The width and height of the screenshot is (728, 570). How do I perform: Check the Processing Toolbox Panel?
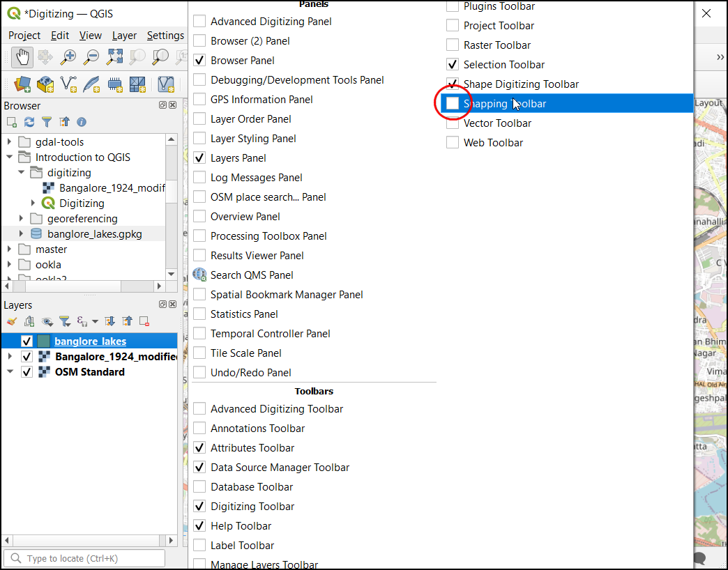point(199,236)
